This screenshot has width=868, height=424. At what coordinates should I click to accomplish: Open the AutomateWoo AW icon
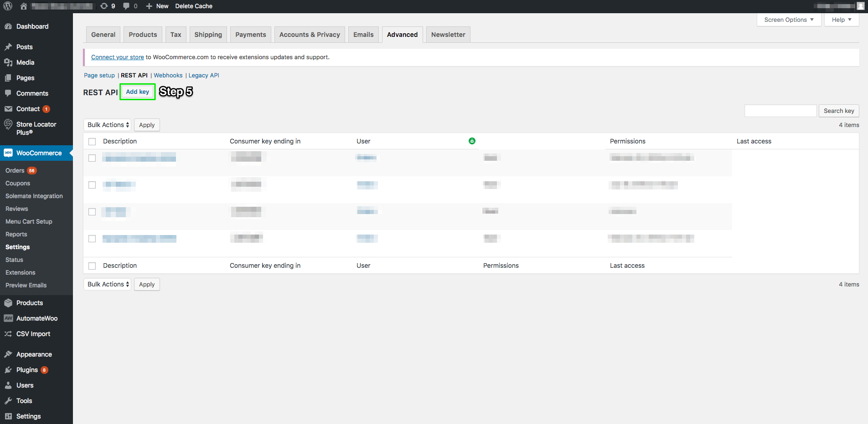pos(8,318)
